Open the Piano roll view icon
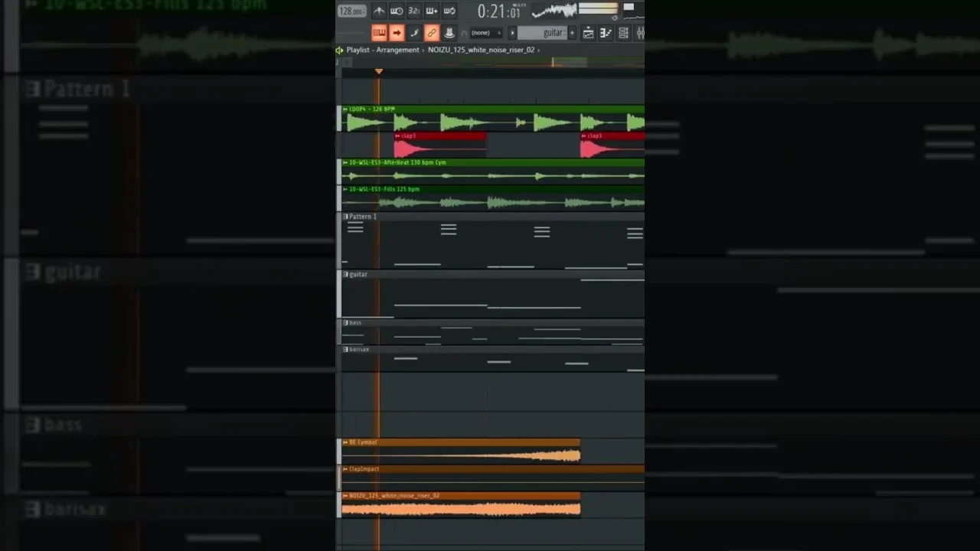The image size is (980, 551). click(606, 33)
